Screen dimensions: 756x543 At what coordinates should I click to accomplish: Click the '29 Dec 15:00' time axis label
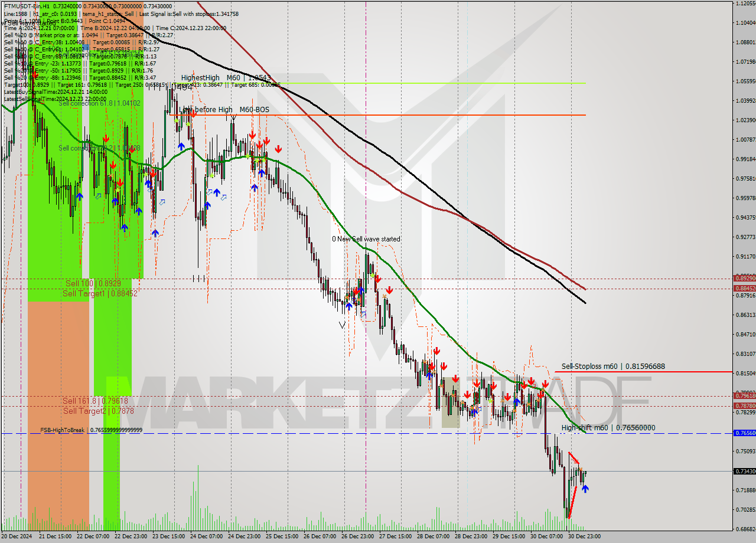(509, 537)
